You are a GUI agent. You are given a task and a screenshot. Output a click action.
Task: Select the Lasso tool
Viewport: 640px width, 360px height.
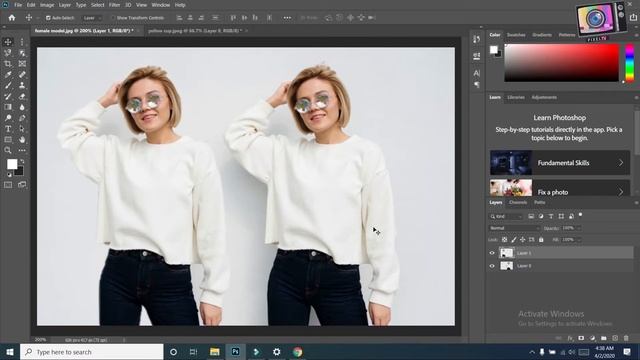tap(8, 53)
